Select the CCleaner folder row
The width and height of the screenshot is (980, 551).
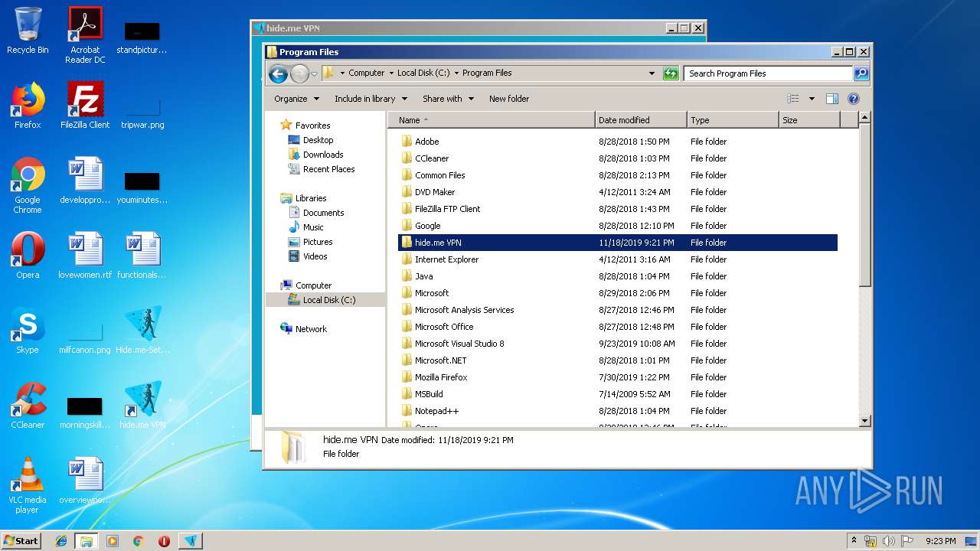tap(618, 158)
